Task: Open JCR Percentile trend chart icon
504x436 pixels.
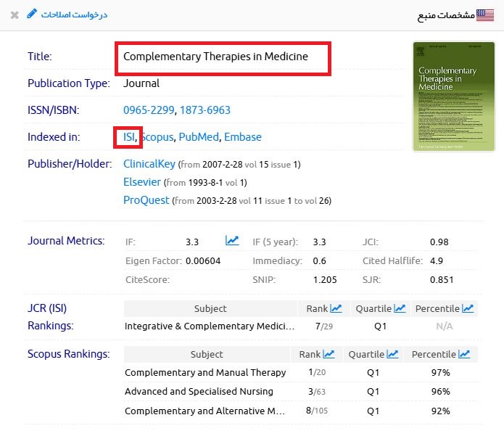Action: 468,308
